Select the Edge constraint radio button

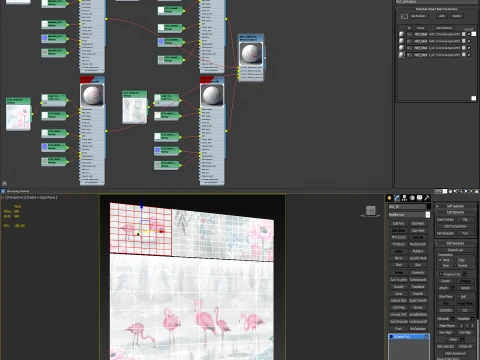click(x=456, y=260)
